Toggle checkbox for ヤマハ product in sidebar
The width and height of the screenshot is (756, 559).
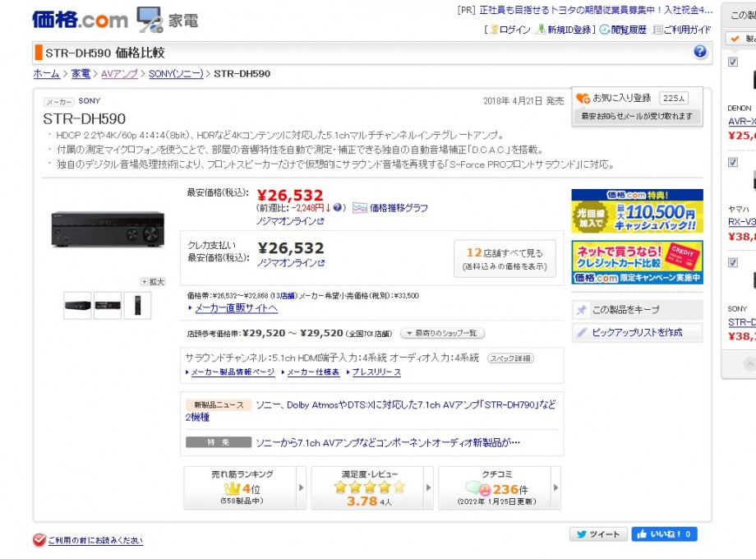coord(733,162)
